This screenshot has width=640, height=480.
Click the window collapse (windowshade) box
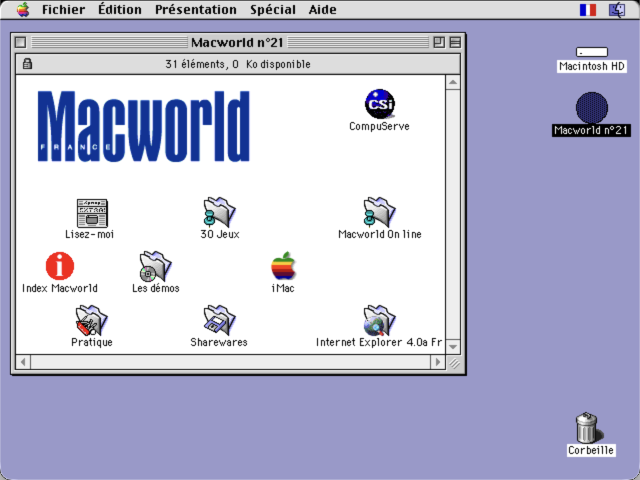coord(455,42)
